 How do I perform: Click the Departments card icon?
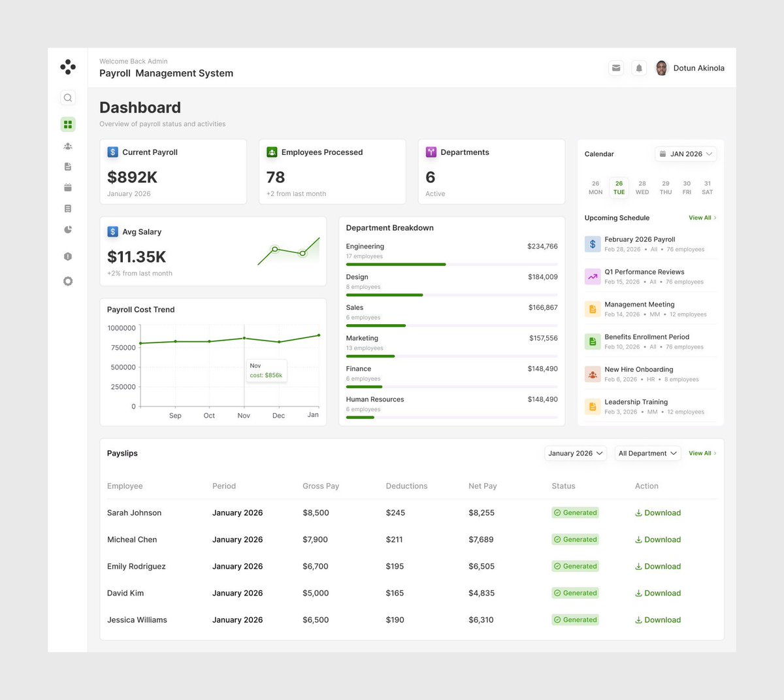coord(431,152)
